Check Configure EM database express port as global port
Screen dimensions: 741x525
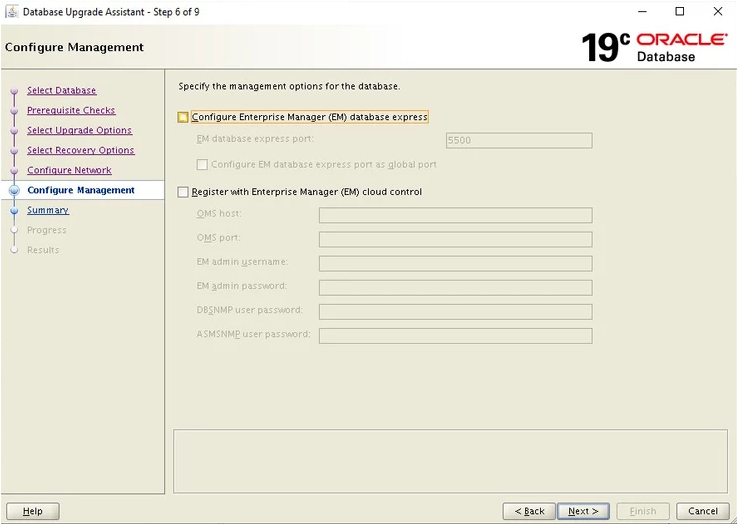point(202,164)
